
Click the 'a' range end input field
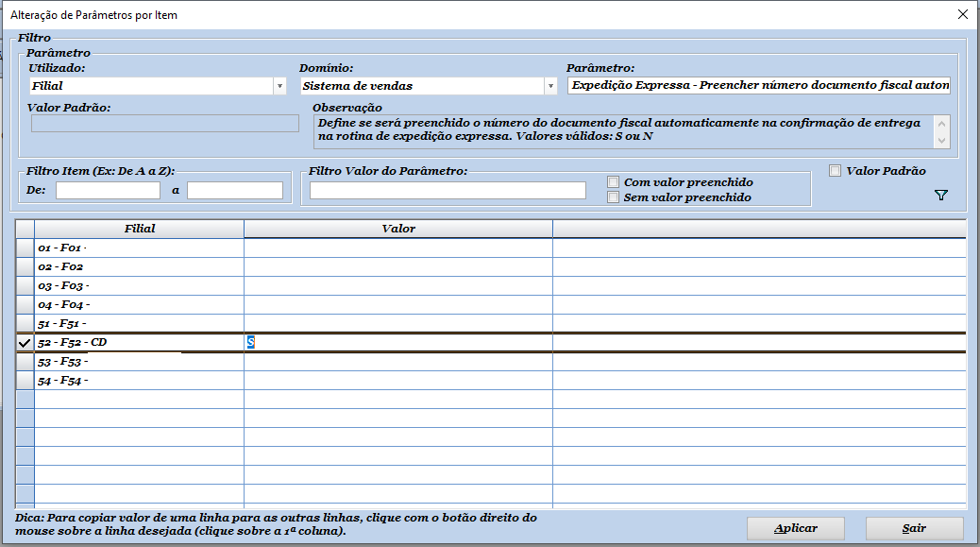[234, 191]
